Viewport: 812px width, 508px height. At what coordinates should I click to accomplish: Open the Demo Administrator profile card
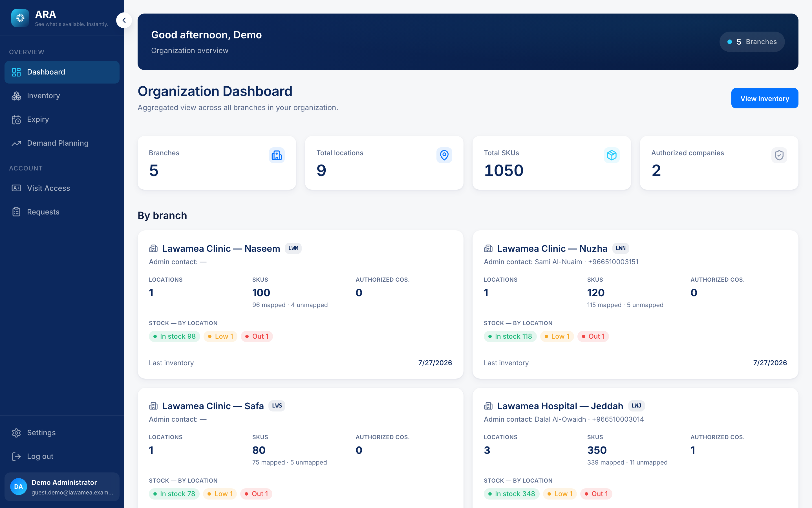point(62,487)
